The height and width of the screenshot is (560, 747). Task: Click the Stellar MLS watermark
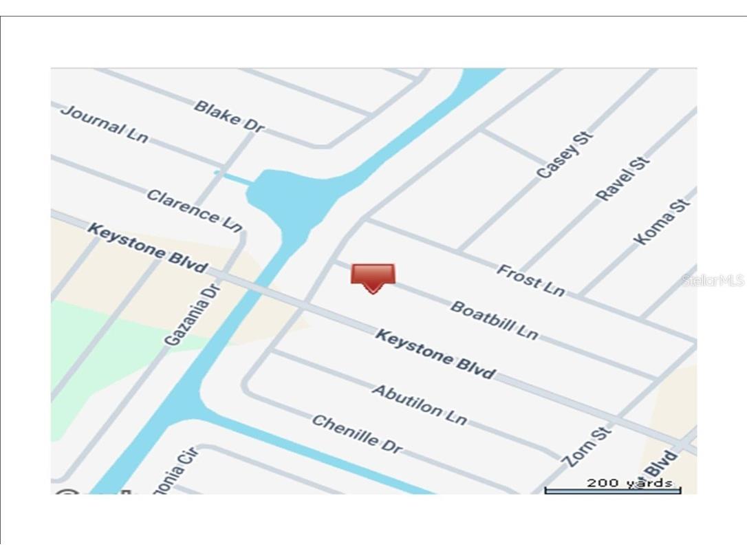coord(713,280)
